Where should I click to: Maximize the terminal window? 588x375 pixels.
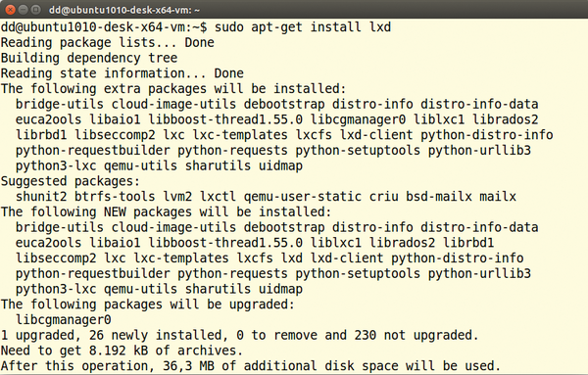click(36, 10)
